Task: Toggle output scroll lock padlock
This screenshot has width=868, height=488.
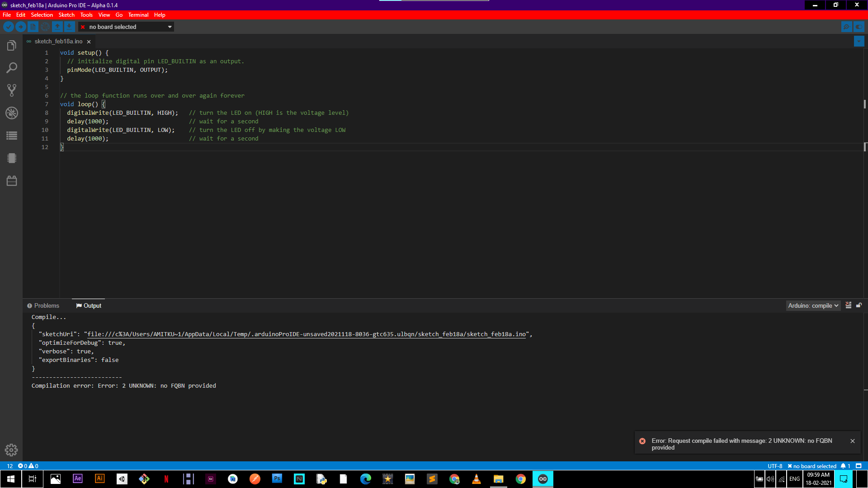Action: coord(859,305)
